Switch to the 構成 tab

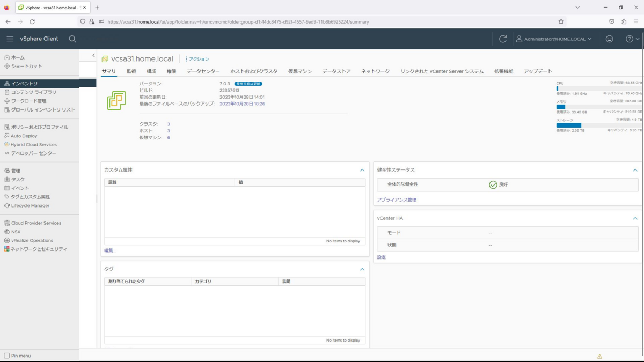pos(151,71)
